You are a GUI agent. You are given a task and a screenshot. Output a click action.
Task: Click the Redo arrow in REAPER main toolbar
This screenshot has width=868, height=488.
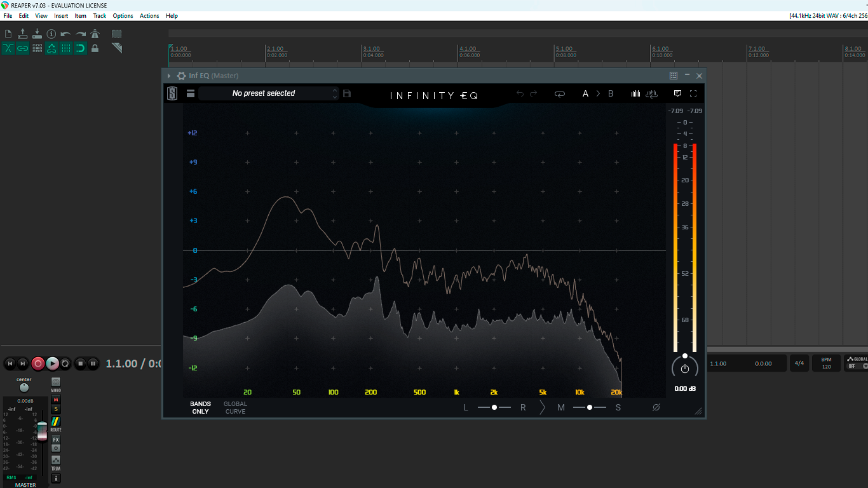coord(81,34)
